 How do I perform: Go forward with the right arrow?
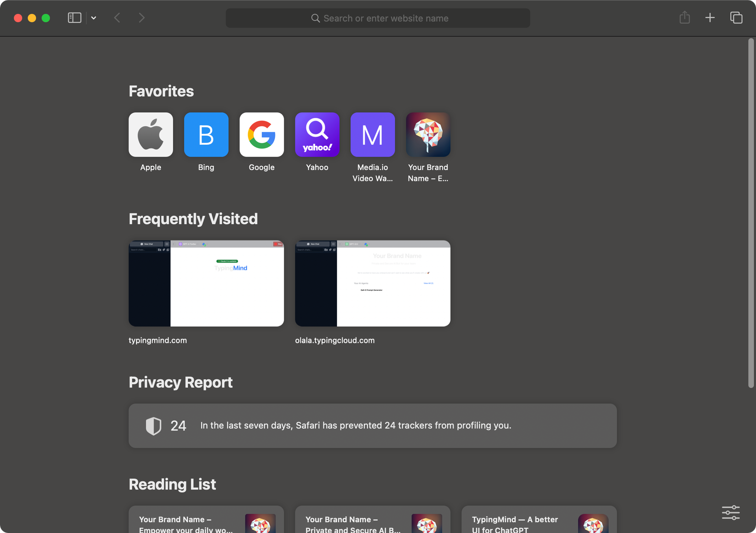(x=142, y=18)
